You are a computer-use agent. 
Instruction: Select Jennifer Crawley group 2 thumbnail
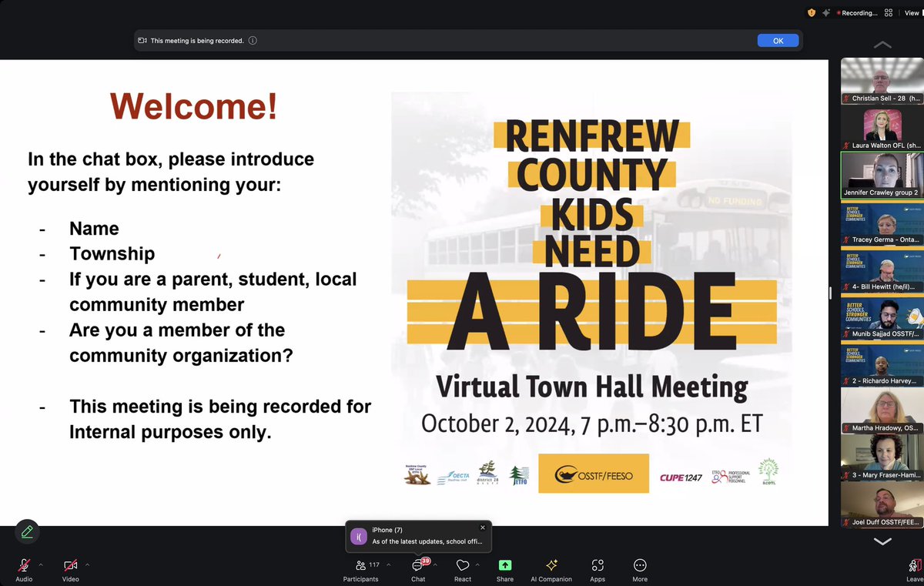pos(882,175)
